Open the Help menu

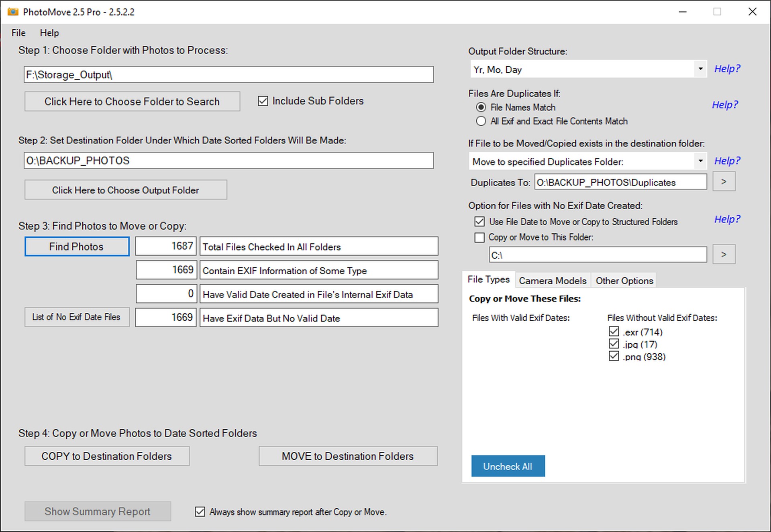pyautogui.click(x=49, y=33)
